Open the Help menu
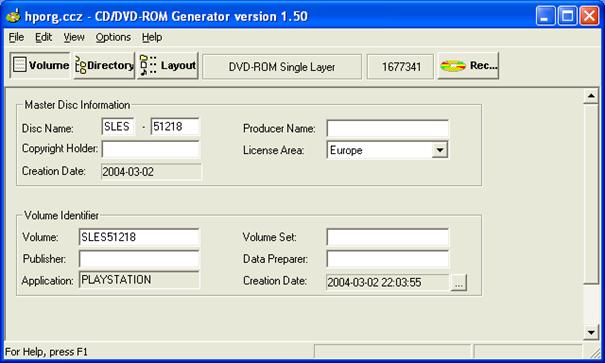Screen dimensions: 605x363 152,37
